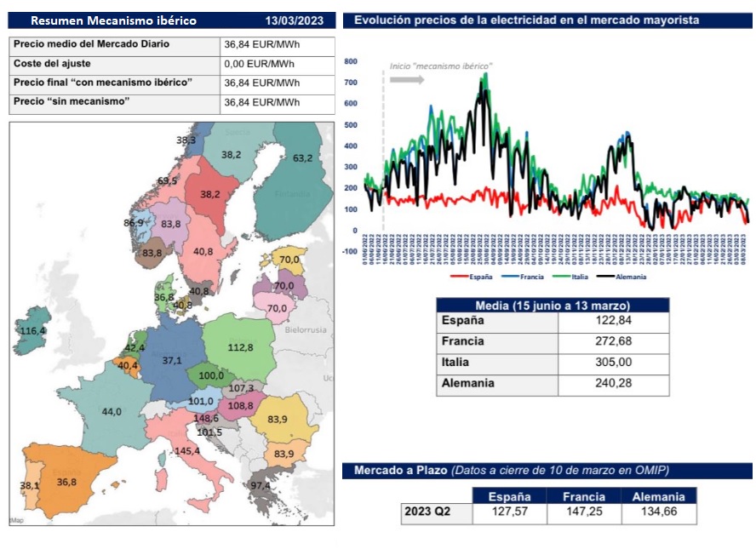Click Germany on the map showing 37,1
The image size is (756, 549).
(174, 361)
